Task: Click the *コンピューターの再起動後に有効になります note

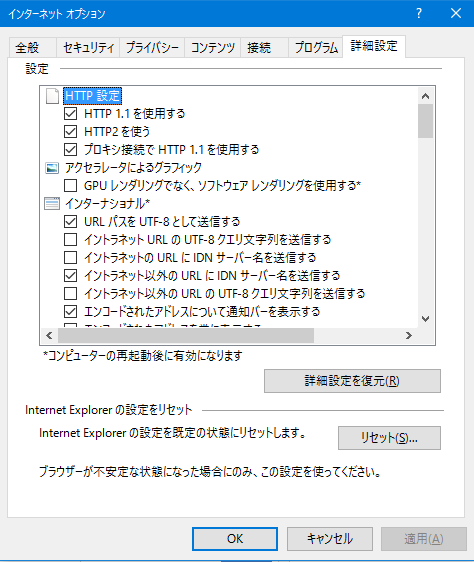Action: point(143,356)
